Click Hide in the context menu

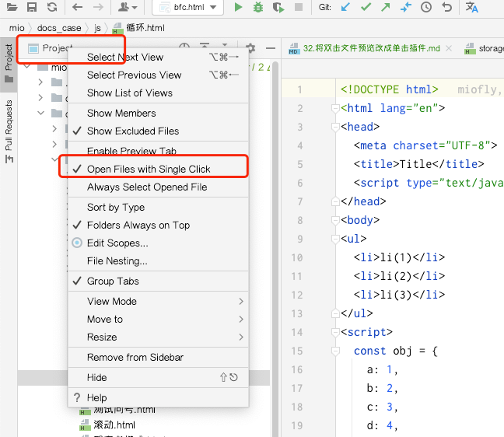[158, 378]
